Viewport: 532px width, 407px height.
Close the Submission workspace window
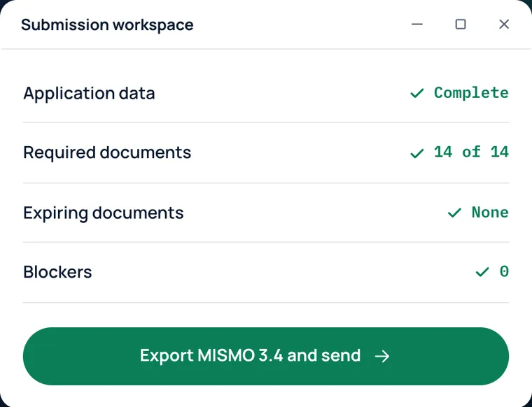(504, 24)
